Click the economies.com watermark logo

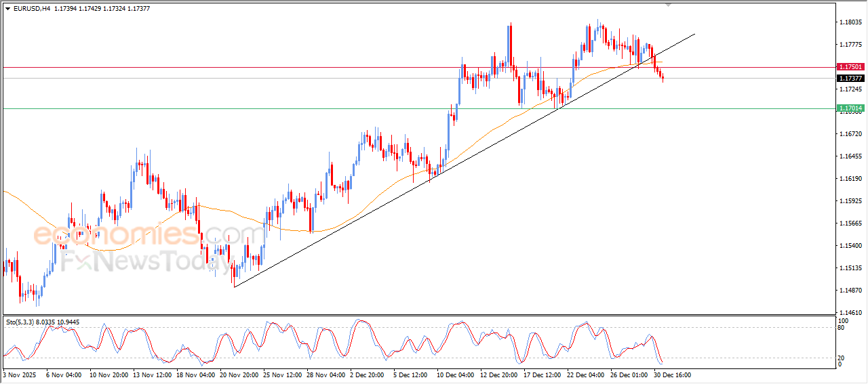(x=149, y=236)
